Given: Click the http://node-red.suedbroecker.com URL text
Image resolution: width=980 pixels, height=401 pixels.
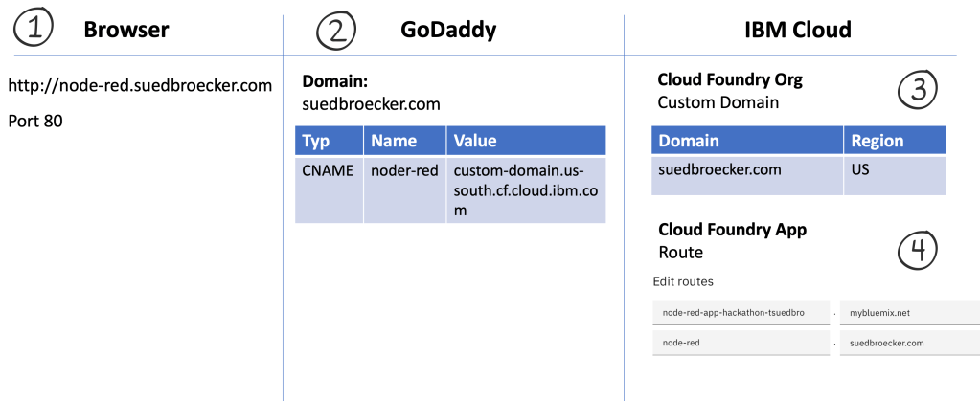Looking at the screenshot, I should tap(141, 86).
